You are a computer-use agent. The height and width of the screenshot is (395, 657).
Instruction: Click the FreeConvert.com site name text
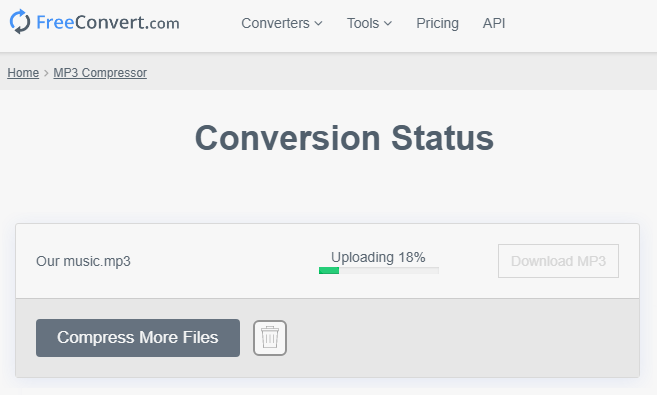[108, 23]
